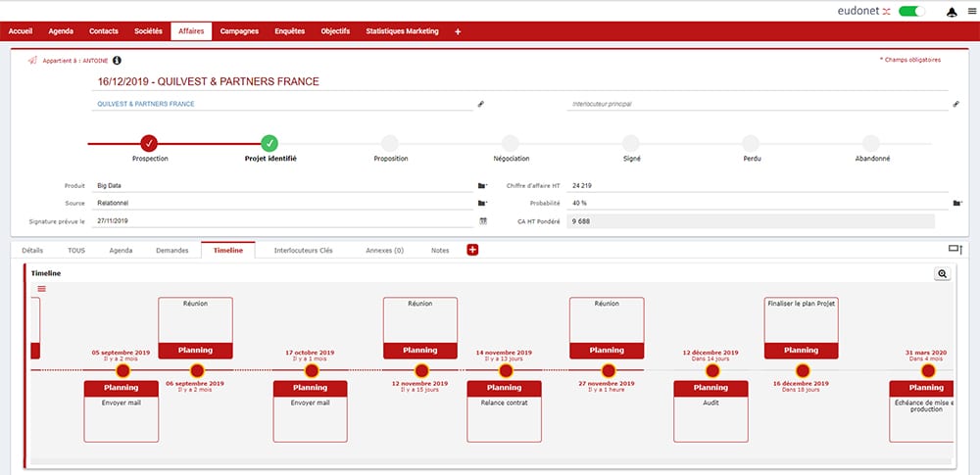
Task: Click the 16 décembre 2019 timeline marker
Action: pyautogui.click(x=803, y=371)
